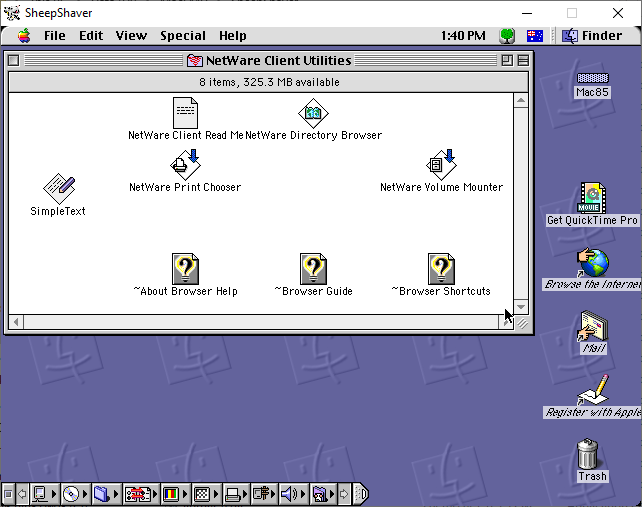Select the Mail alias icon on desktop
642x507 pixels.
click(x=592, y=326)
